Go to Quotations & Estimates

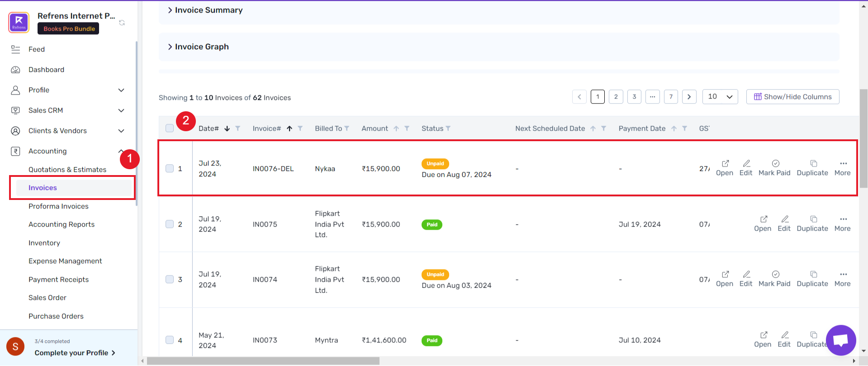(67, 170)
